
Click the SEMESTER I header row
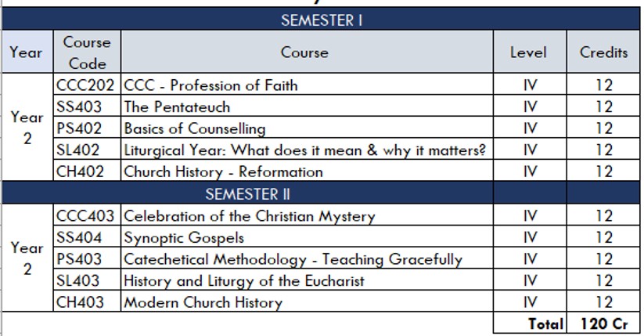coord(321,20)
